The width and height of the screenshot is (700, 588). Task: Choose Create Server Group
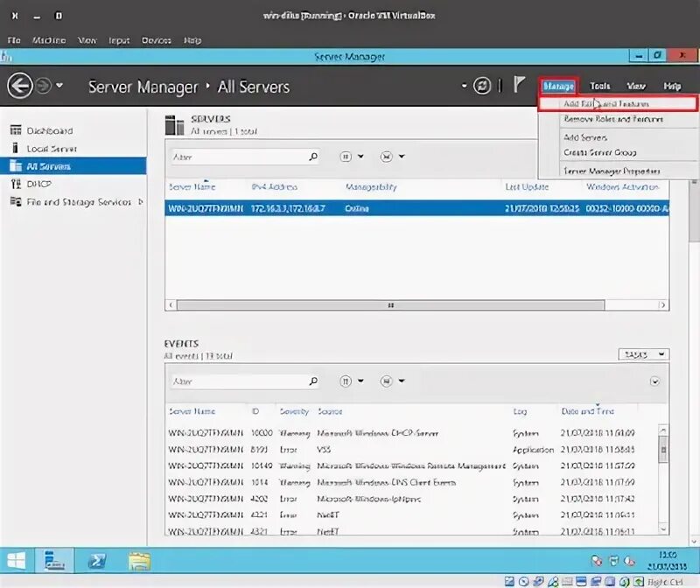coord(600,153)
